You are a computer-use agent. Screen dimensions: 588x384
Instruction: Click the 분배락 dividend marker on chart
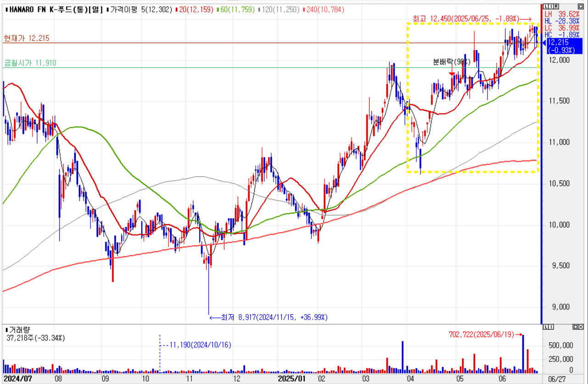[x=452, y=62]
